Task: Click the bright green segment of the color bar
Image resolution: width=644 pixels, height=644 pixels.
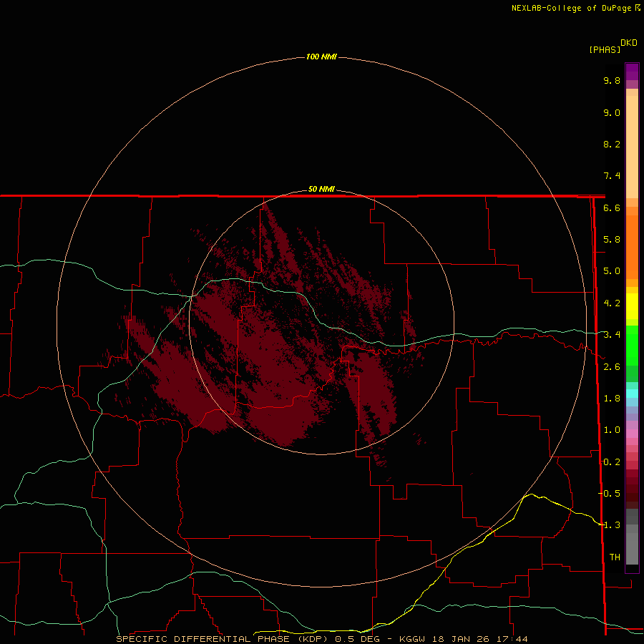Action: point(632,346)
